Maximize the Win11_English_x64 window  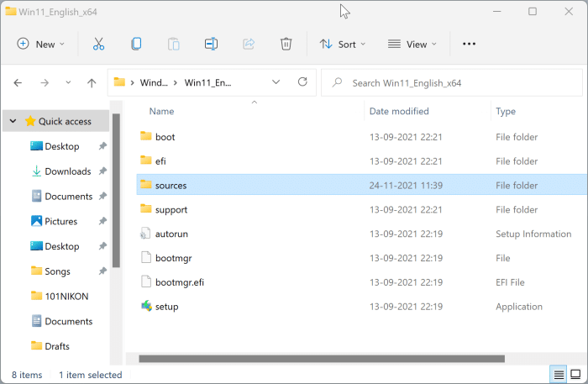click(x=533, y=11)
